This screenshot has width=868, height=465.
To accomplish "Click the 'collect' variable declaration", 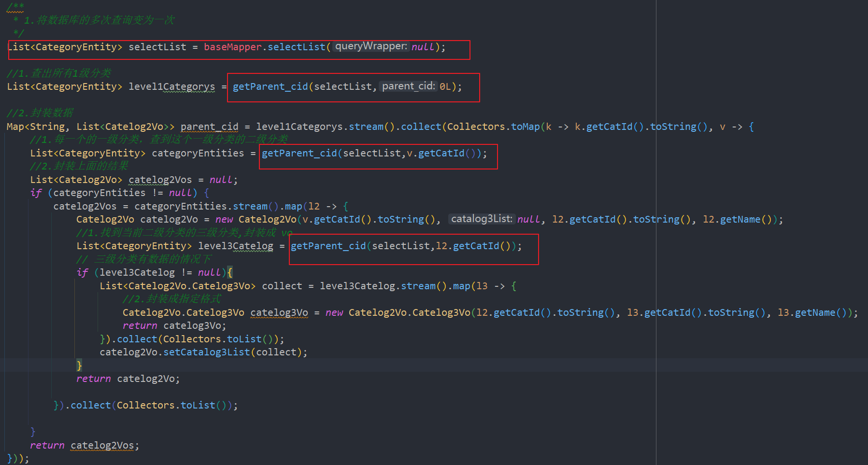I will [x=282, y=286].
